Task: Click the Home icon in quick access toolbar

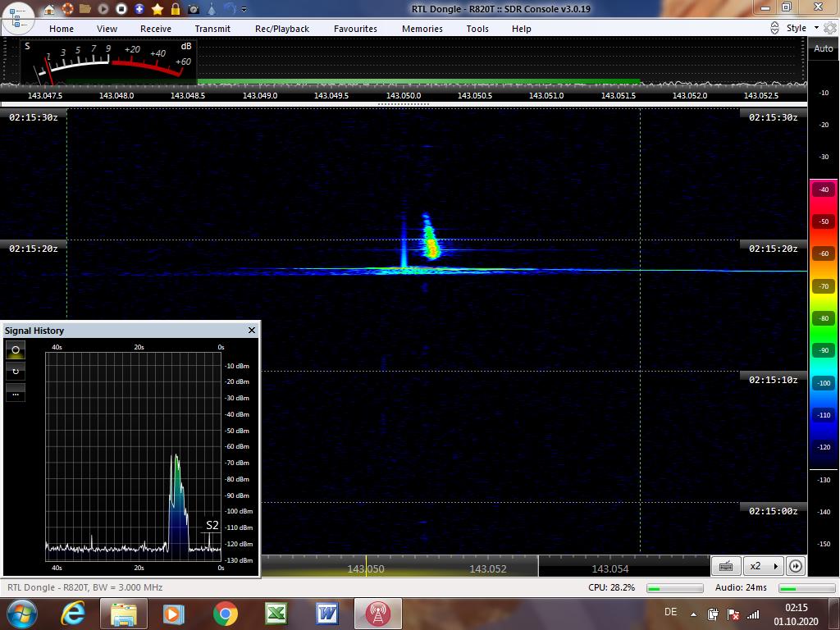Action: (48, 8)
